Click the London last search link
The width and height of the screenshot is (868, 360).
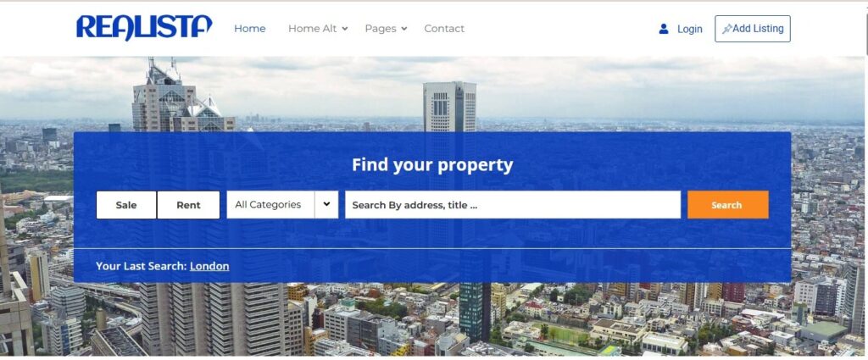pos(209,266)
